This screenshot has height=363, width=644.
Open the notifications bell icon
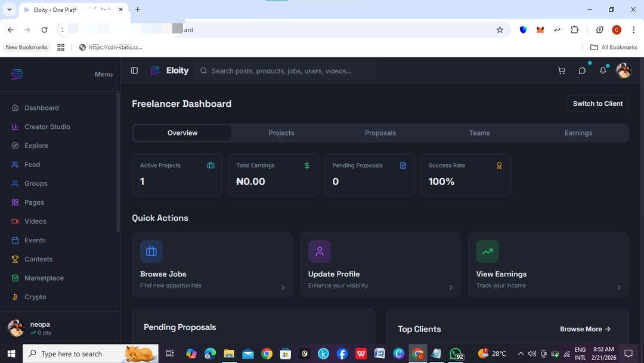603,70
